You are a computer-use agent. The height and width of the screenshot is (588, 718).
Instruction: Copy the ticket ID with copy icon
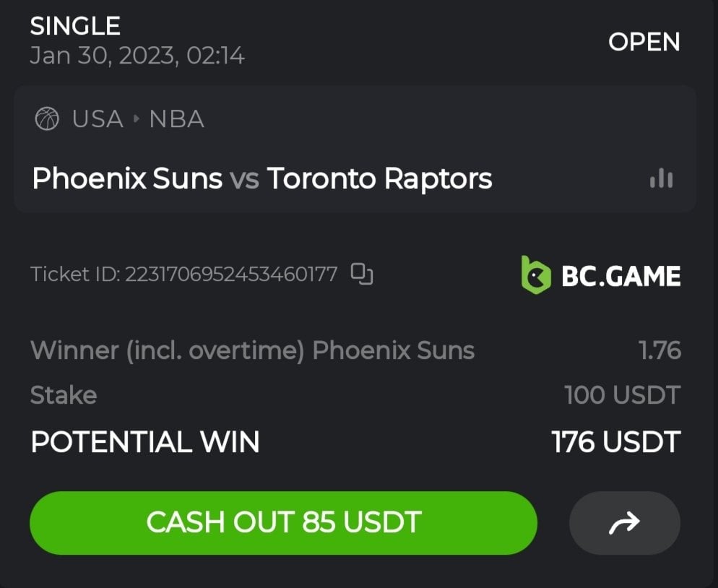362,274
